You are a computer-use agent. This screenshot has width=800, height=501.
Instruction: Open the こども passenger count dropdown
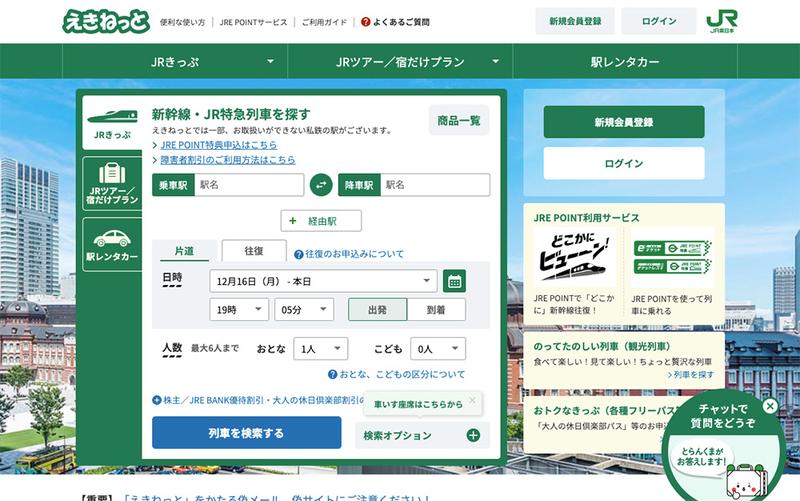tap(438, 349)
